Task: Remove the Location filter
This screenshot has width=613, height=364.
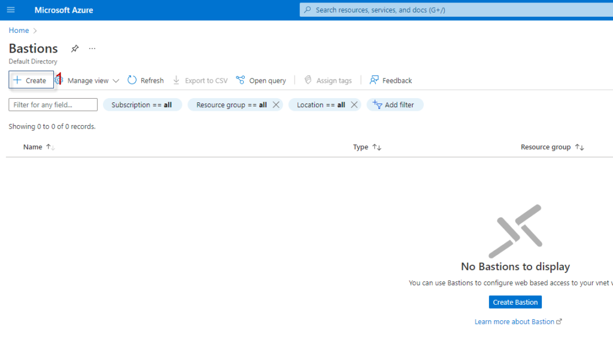Action: (354, 105)
